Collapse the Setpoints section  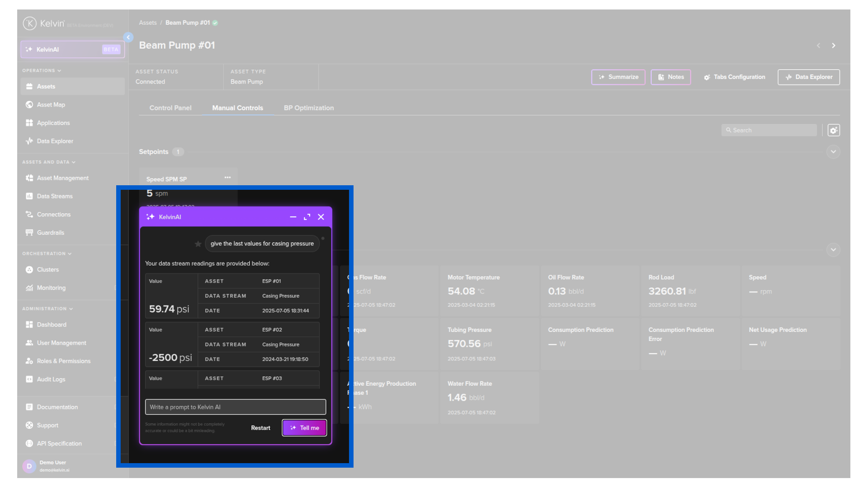[x=833, y=152]
